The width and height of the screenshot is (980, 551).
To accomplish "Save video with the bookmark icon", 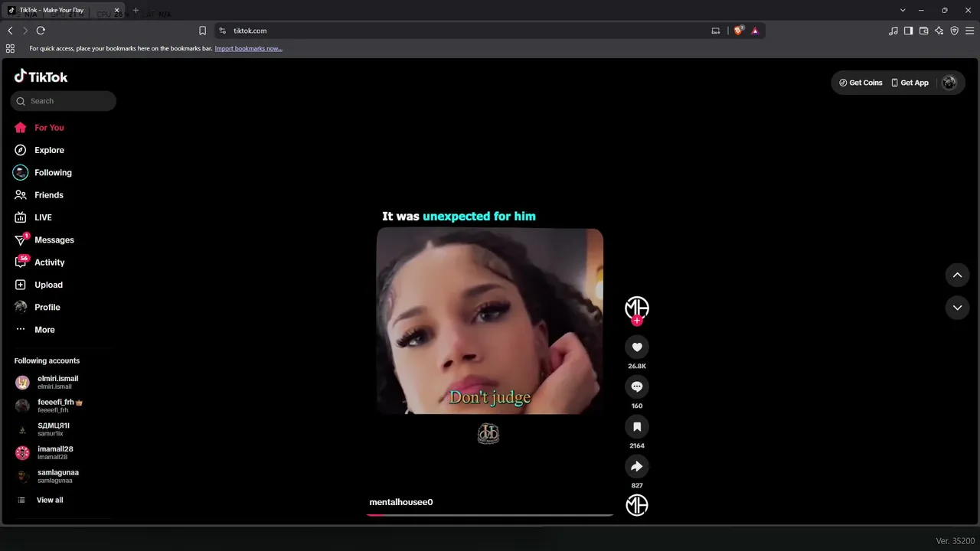I will coord(637,427).
